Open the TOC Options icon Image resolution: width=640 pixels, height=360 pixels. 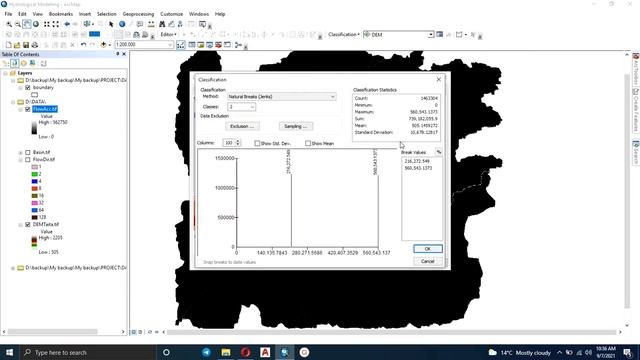(43, 63)
